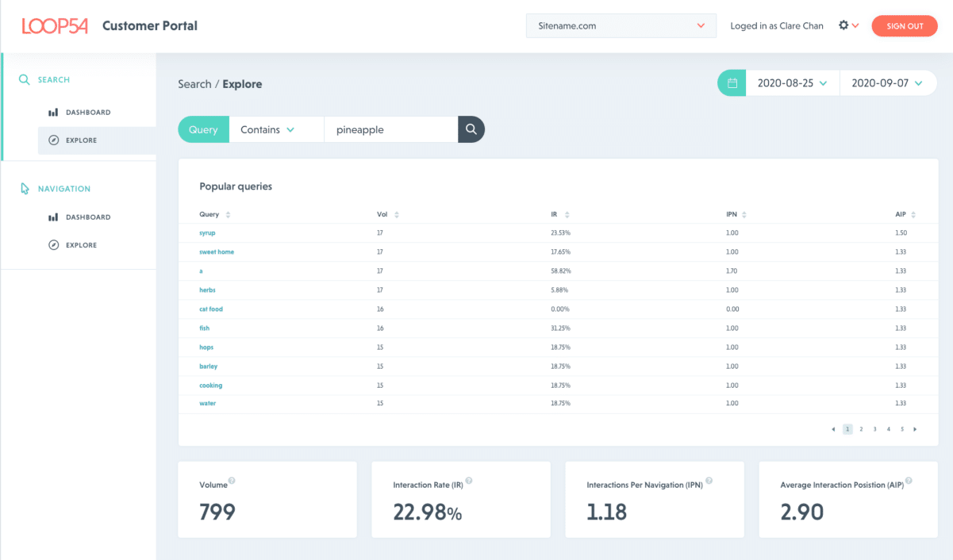Viewport: 953px width, 560px height.
Task: Click the calendar icon beside the dates
Action: click(732, 83)
